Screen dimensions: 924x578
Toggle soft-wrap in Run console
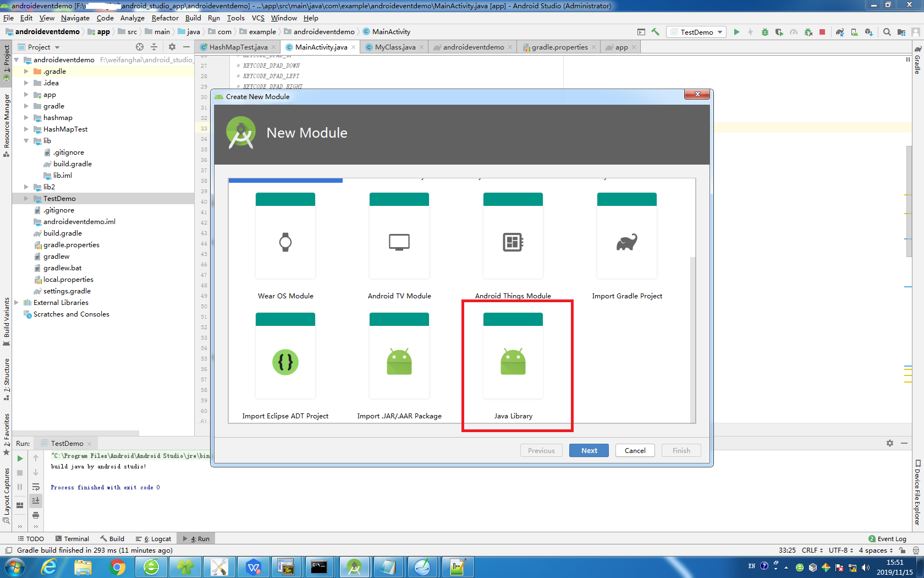pyautogui.click(x=36, y=487)
